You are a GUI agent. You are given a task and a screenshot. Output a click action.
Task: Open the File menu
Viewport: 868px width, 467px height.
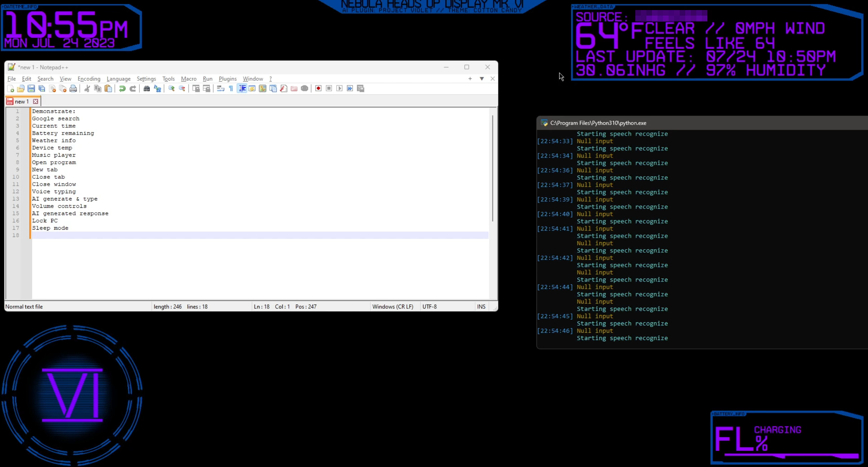(11, 79)
